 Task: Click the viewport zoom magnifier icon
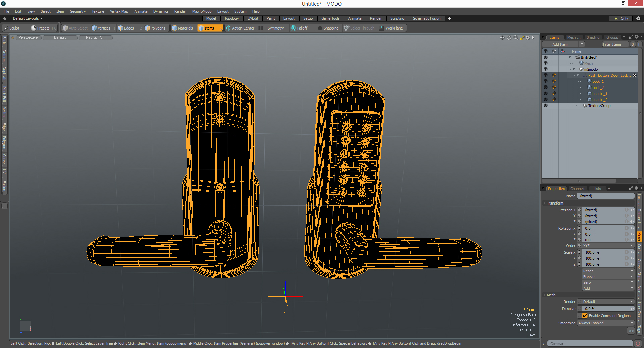coord(516,38)
